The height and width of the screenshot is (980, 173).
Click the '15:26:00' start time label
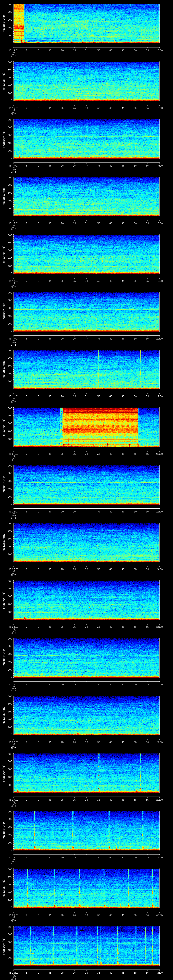[13, 742]
